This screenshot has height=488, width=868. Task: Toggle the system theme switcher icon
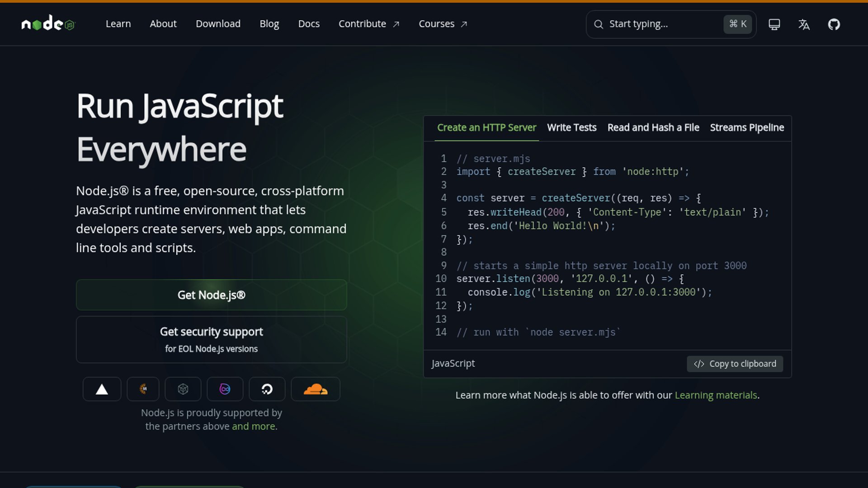774,24
